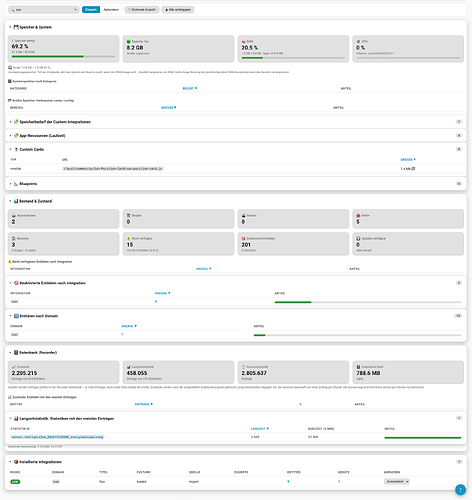Sort deactivated entities by 'Anzahl' column

click(163, 293)
